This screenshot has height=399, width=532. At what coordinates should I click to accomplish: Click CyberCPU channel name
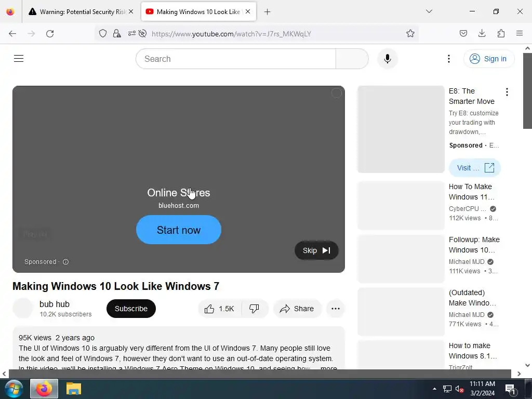coord(467,209)
